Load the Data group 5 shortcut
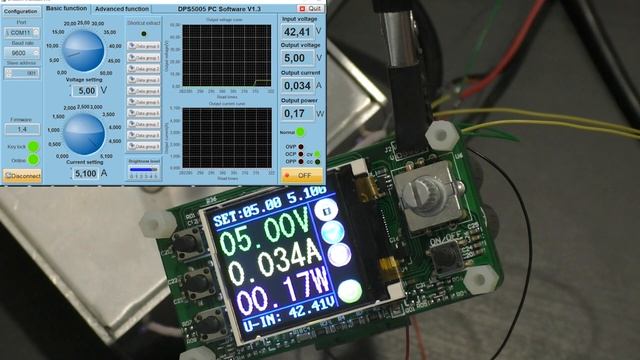The image size is (640, 360). [144, 102]
